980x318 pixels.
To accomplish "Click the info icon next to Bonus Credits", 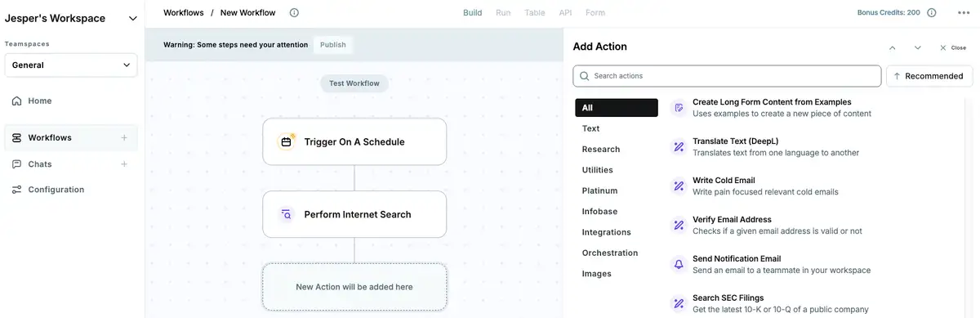I will [931, 12].
